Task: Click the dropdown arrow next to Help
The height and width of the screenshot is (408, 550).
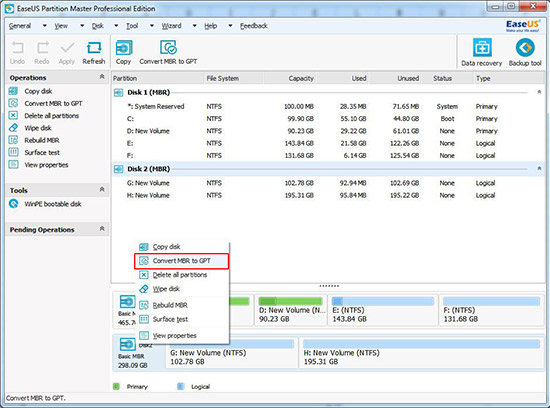Action: (x=230, y=26)
